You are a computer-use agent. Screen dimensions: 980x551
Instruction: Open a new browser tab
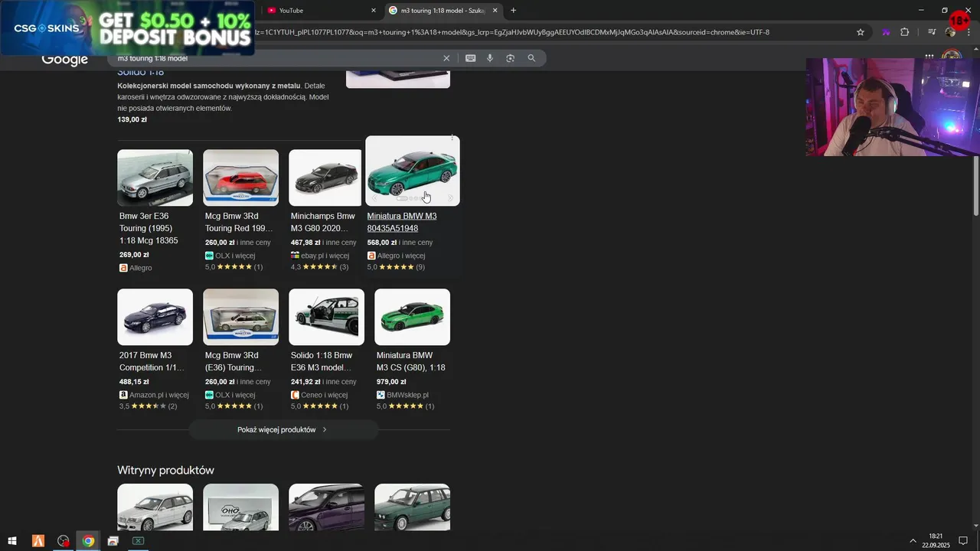pos(513,11)
